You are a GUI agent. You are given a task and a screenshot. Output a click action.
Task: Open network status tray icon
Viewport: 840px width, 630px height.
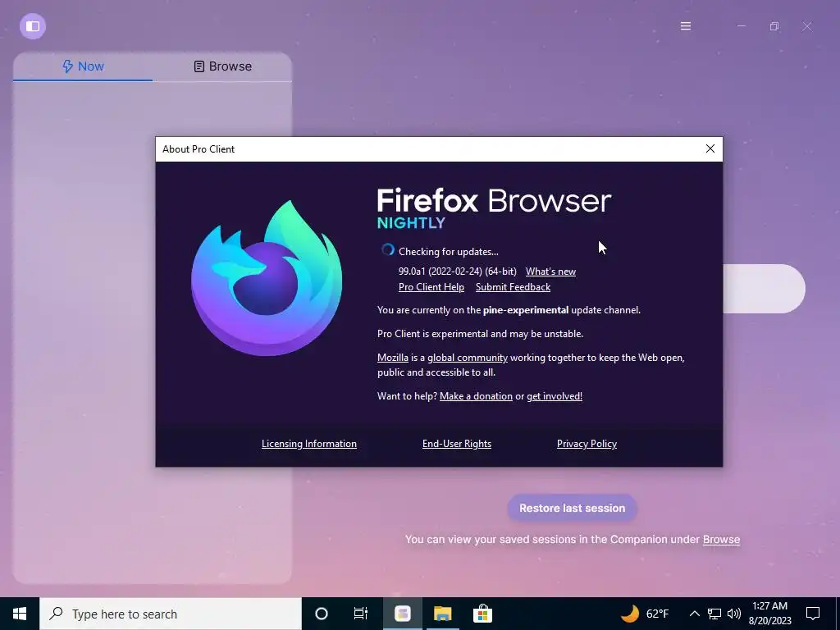714,614
